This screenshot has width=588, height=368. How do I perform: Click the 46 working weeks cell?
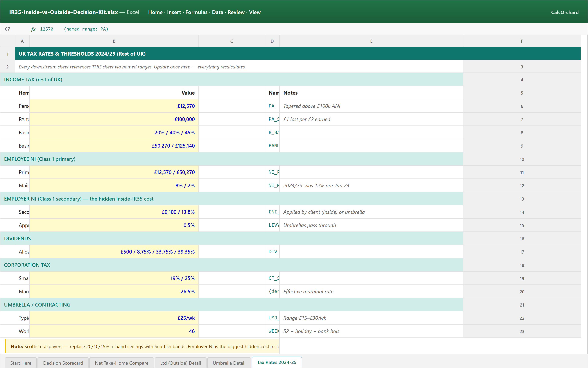(114, 331)
